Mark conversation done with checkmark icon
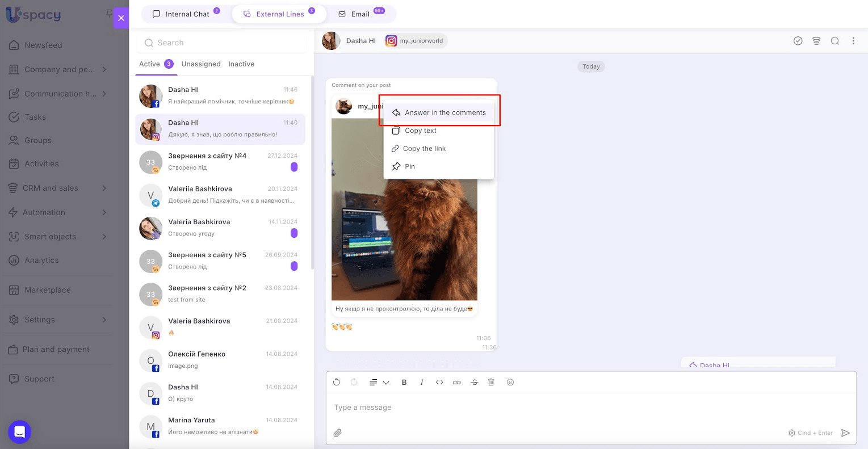Image resolution: width=868 pixels, height=449 pixels. pyautogui.click(x=798, y=41)
